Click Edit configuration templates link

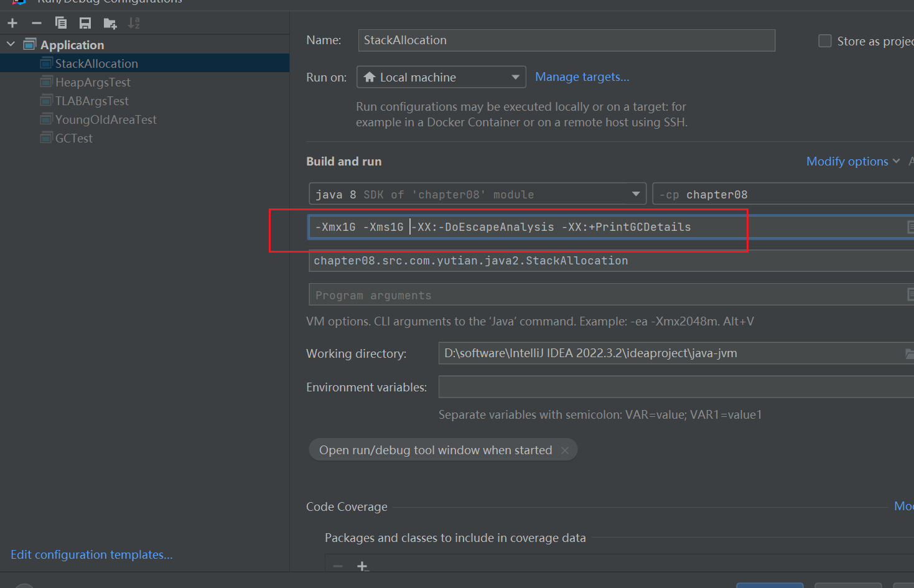click(x=91, y=554)
